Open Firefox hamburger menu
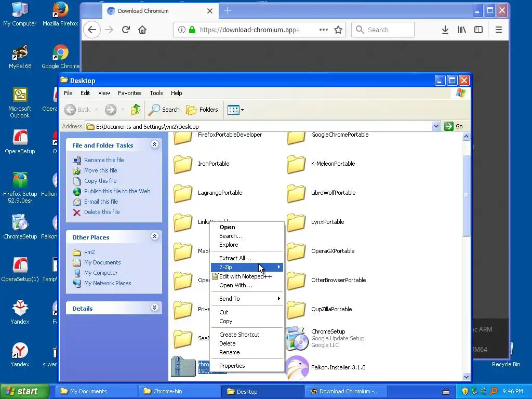Viewport: 532px width, 399px height. [x=498, y=30]
